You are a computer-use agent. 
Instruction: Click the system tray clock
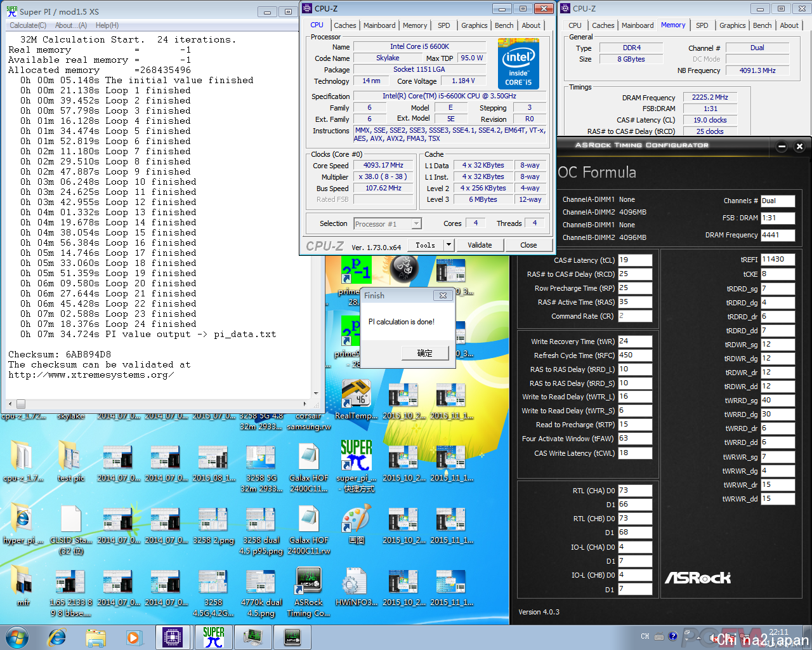778,637
